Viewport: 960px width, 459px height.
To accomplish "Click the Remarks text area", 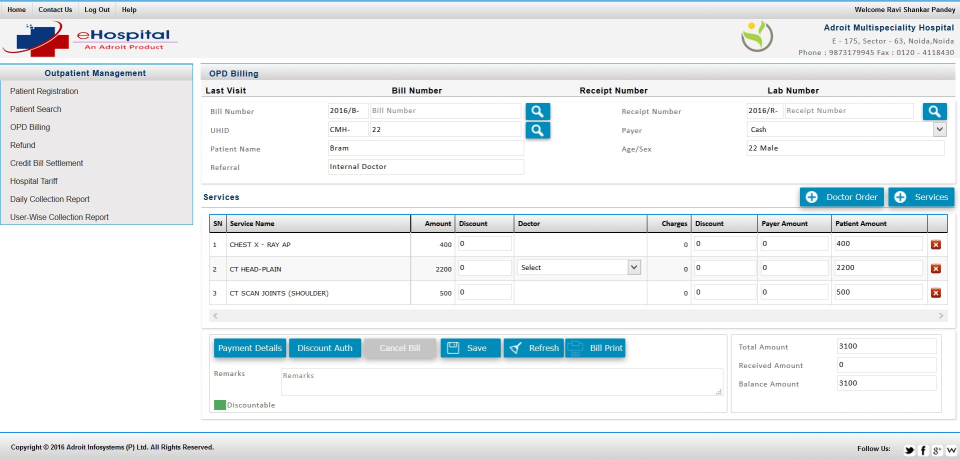I will tap(502, 382).
